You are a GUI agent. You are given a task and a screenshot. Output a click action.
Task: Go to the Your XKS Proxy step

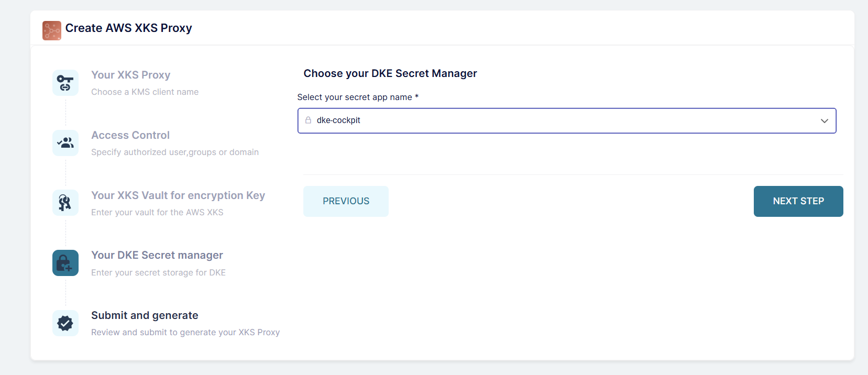pos(131,75)
